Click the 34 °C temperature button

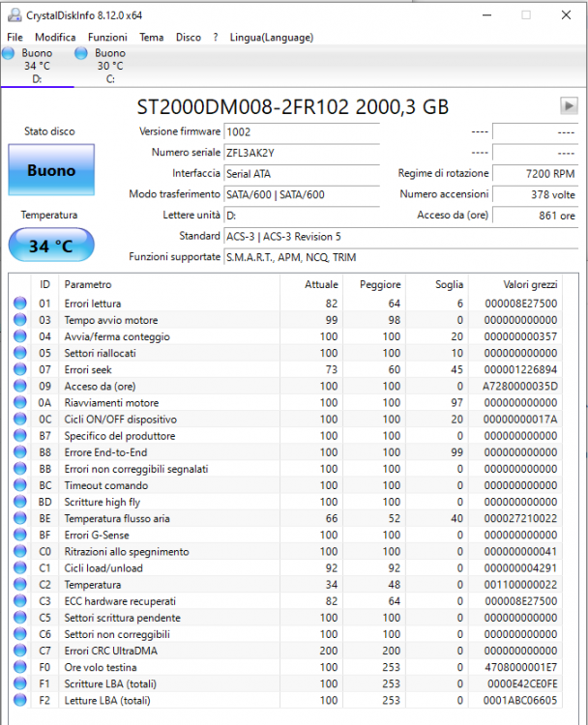[x=51, y=246]
